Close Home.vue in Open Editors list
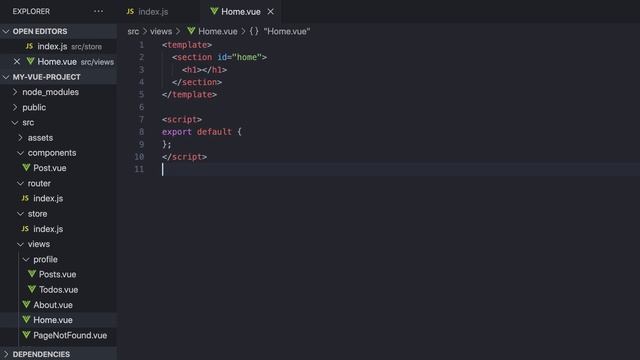This screenshot has width=640, height=360. [x=17, y=62]
